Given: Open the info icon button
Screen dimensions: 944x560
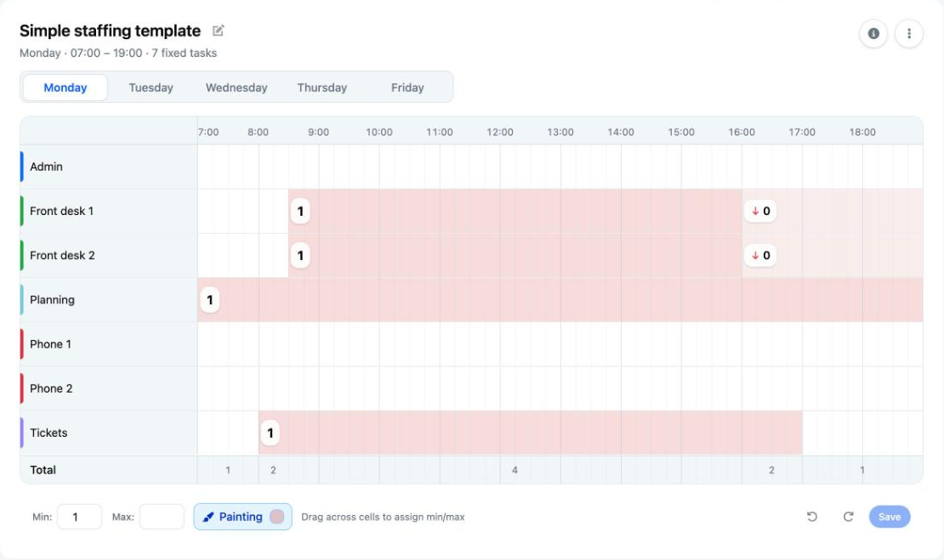Looking at the screenshot, I should click(x=873, y=34).
